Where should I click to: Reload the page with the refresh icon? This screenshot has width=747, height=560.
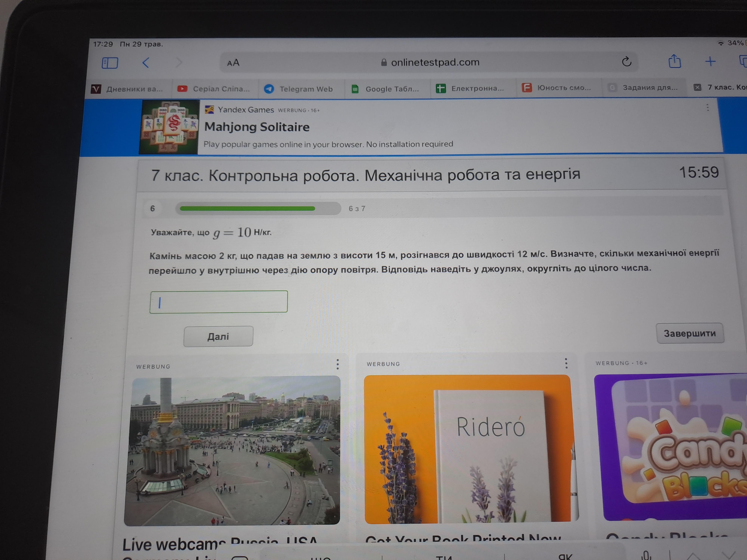click(x=626, y=61)
